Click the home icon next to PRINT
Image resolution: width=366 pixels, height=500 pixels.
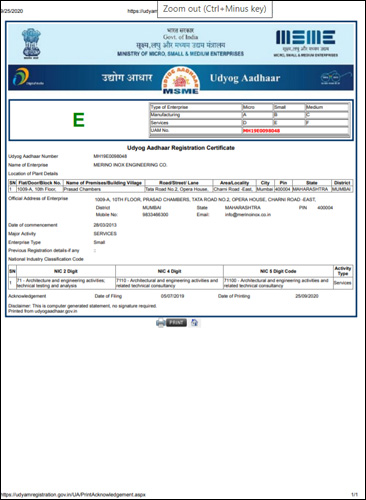194,322
